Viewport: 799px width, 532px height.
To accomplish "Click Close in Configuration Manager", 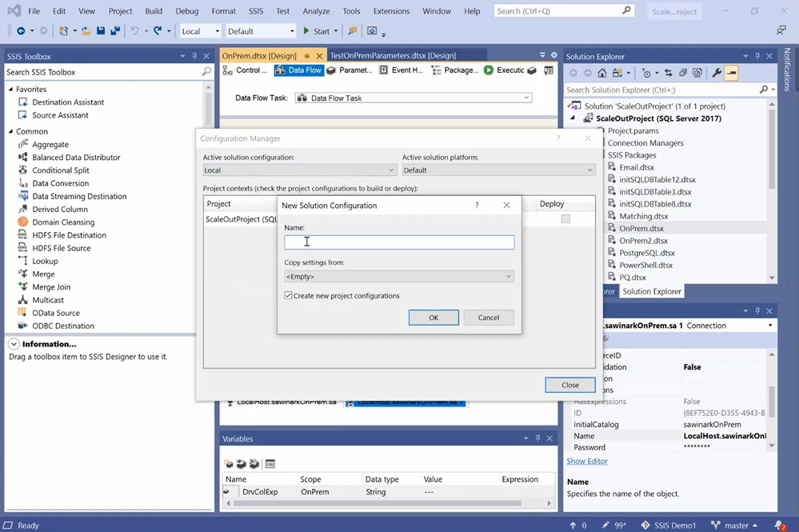I will pos(570,385).
